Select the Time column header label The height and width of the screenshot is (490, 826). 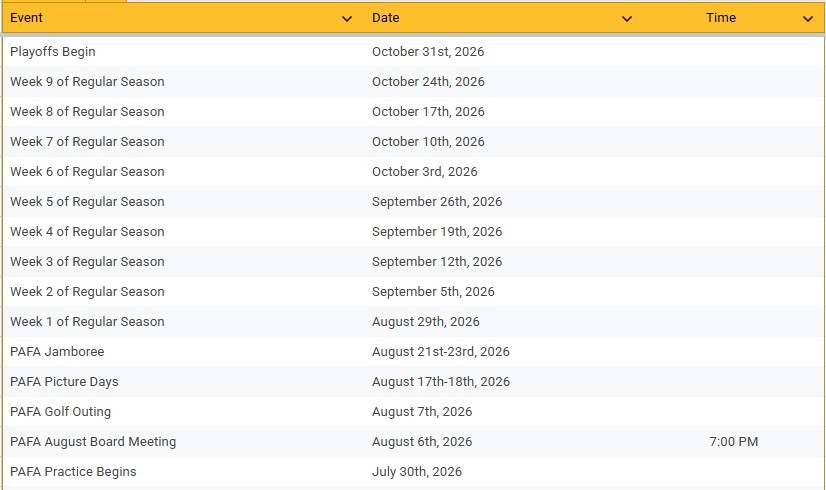tap(720, 18)
